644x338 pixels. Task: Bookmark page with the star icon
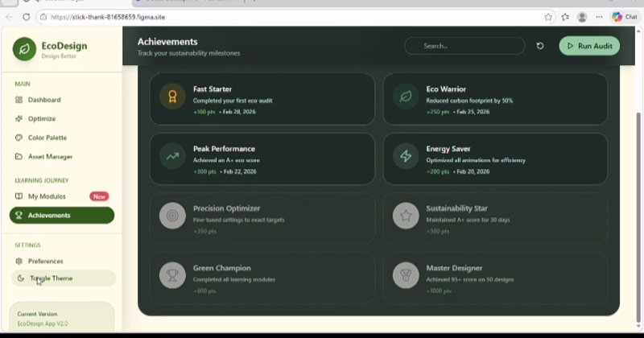(548, 17)
